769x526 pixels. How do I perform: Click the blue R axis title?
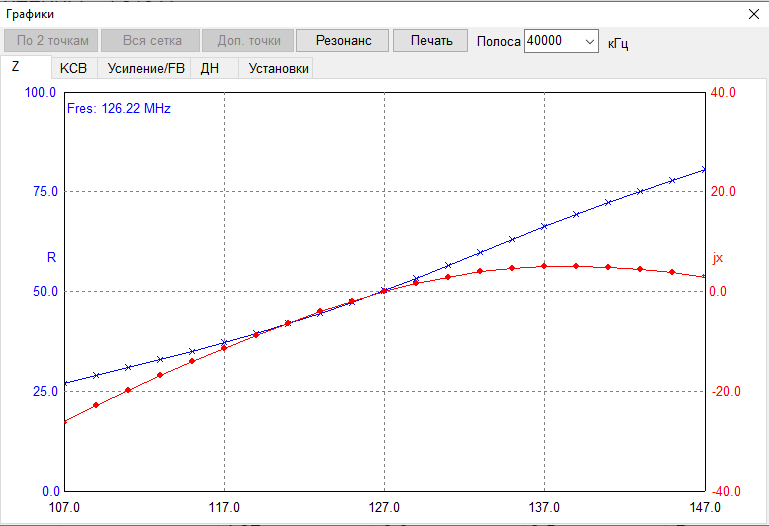point(51,257)
